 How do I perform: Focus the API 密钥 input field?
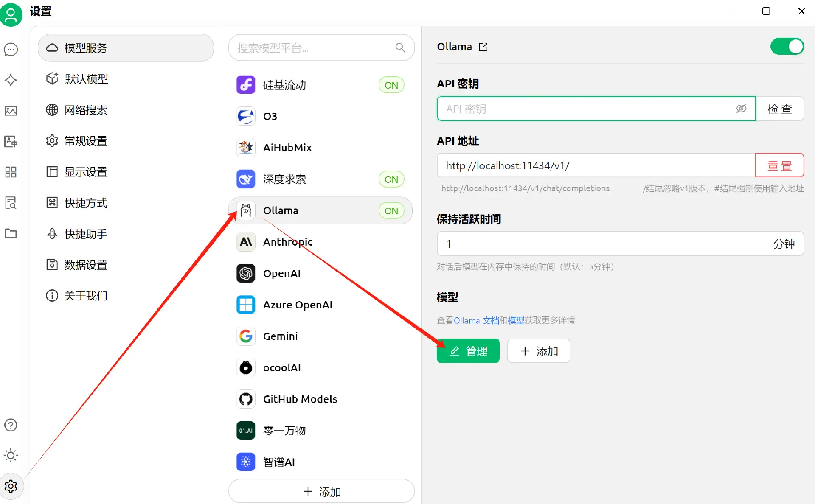click(x=596, y=109)
